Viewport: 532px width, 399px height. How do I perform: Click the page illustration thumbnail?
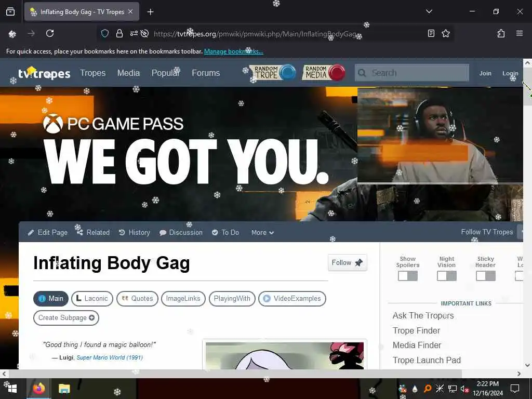coord(285,355)
